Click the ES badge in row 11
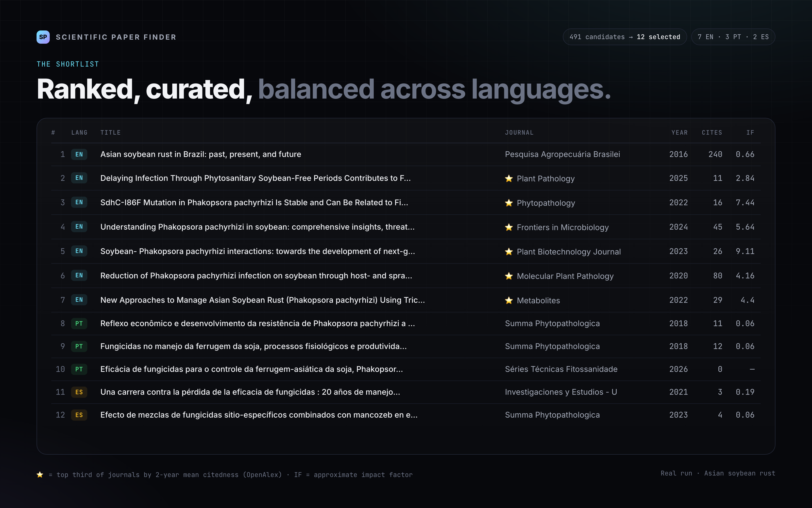This screenshot has height=508, width=812. pyautogui.click(x=79, y=392)
